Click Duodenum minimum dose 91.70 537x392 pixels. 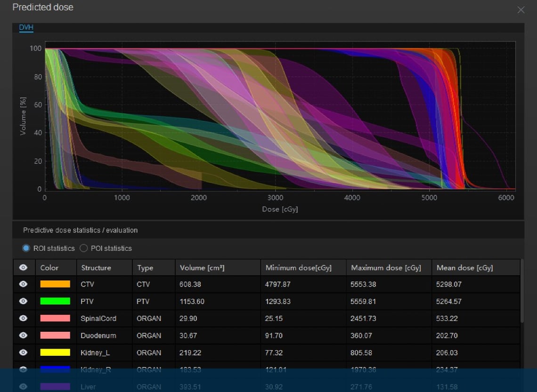point(274,336)
